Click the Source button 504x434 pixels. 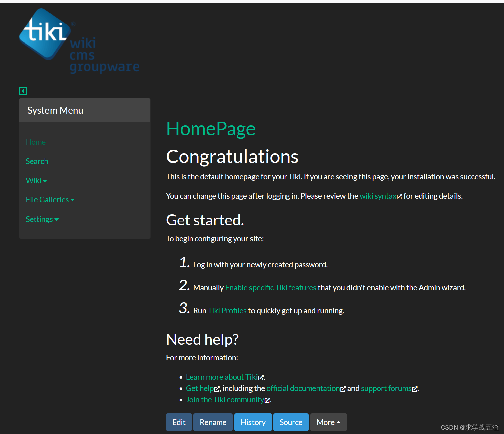(291, 422)
